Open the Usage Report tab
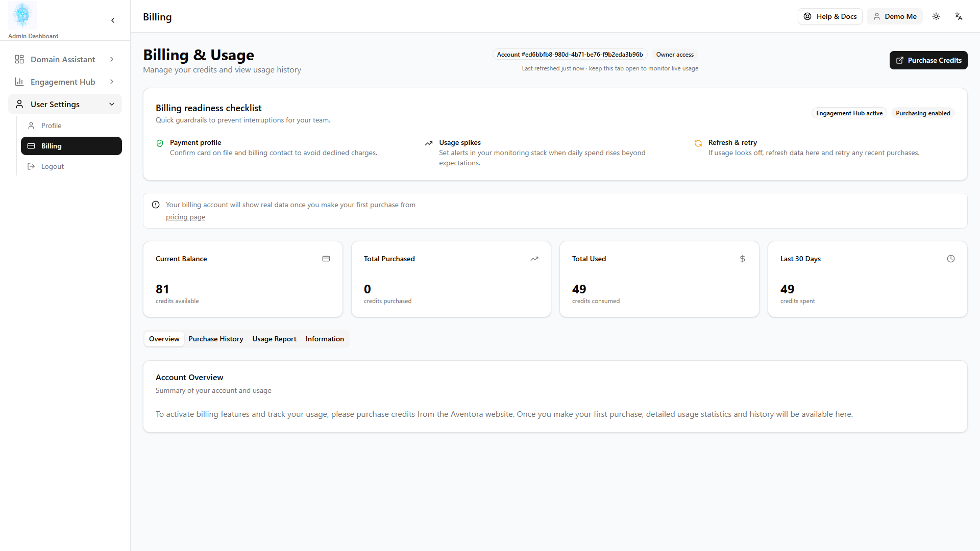Screen dimensions: 980x551 274,339
